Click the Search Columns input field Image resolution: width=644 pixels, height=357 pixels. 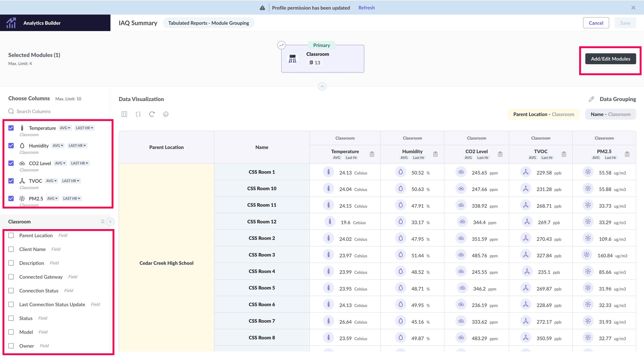click(x=34, y=111)
